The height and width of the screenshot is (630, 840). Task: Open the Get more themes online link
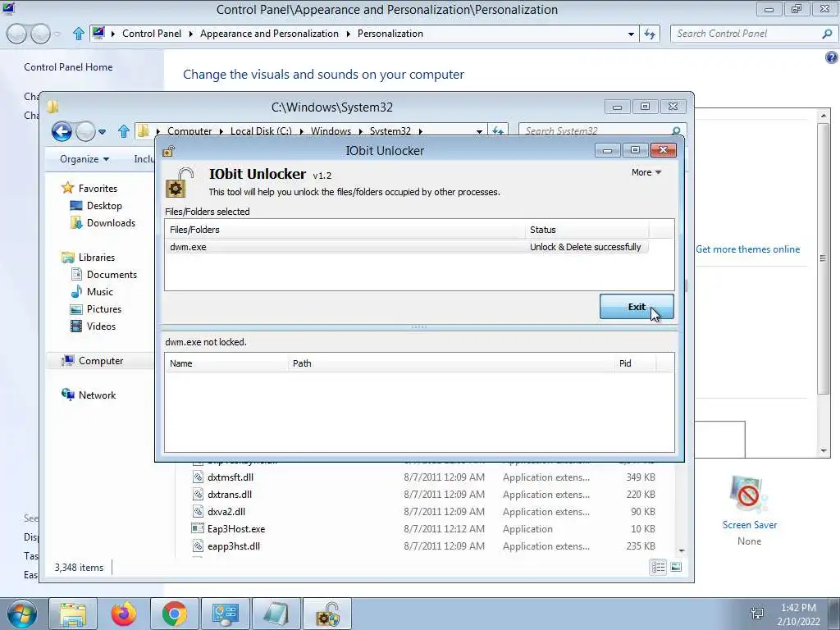(747, 249)
